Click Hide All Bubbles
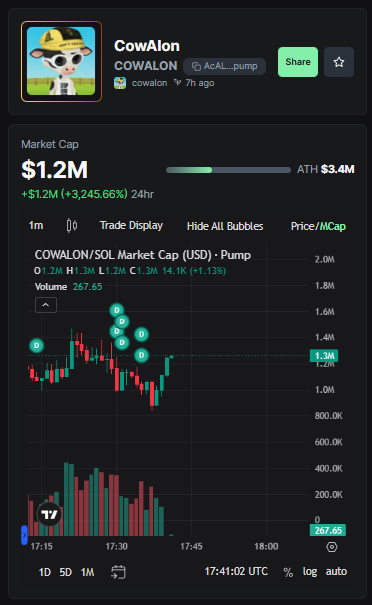This screenshot has width=372, height=605. tap(225, 226)
